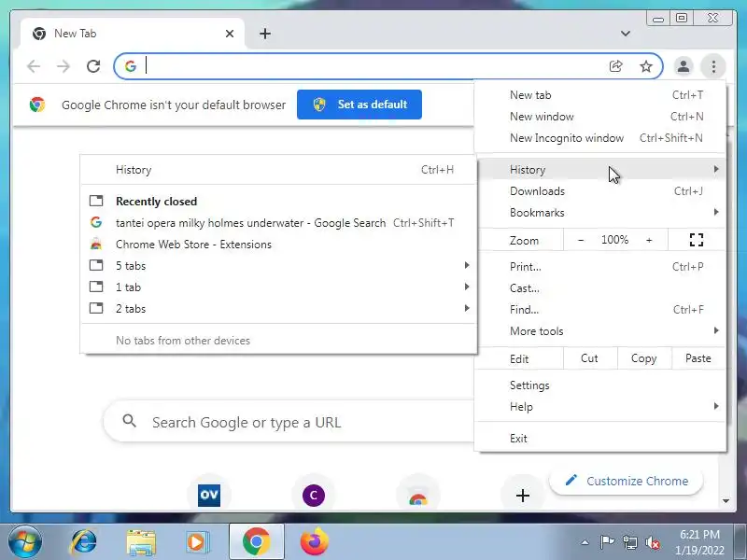This screenshot has height=560, width=747.
Task: Click Action Center flag icon
Action: coord(606,542)
